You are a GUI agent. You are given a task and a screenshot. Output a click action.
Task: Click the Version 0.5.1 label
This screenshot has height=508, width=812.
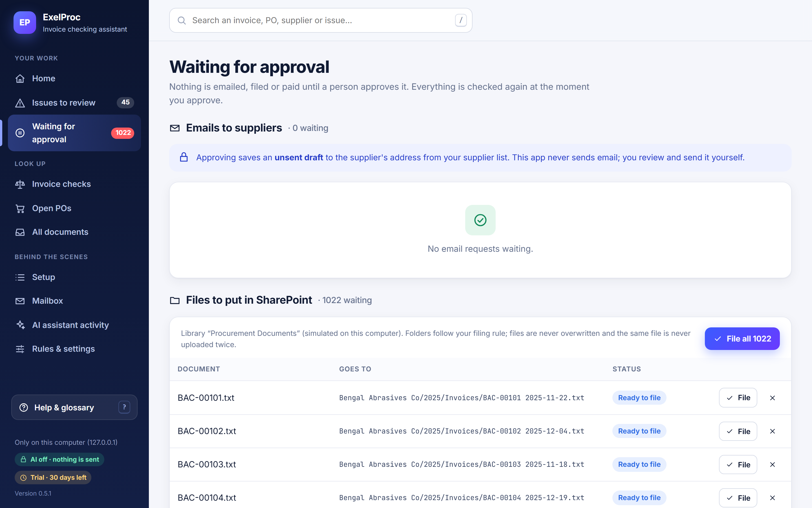(33, 493)
